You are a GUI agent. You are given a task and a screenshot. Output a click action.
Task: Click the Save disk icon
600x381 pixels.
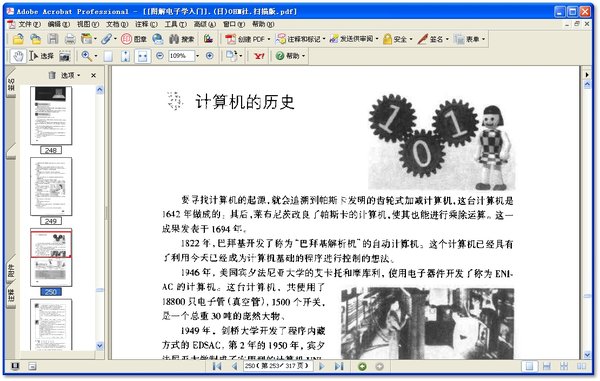53,39
